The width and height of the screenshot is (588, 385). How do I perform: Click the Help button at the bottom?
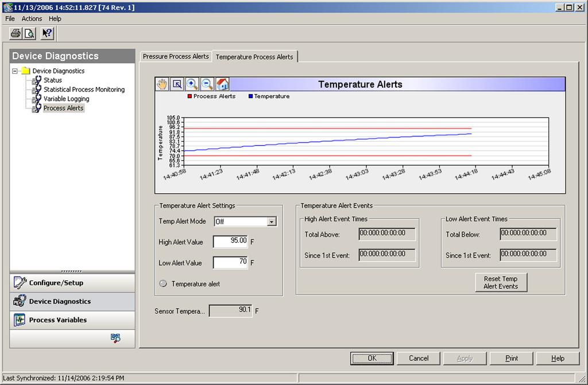tap(558, 359)
